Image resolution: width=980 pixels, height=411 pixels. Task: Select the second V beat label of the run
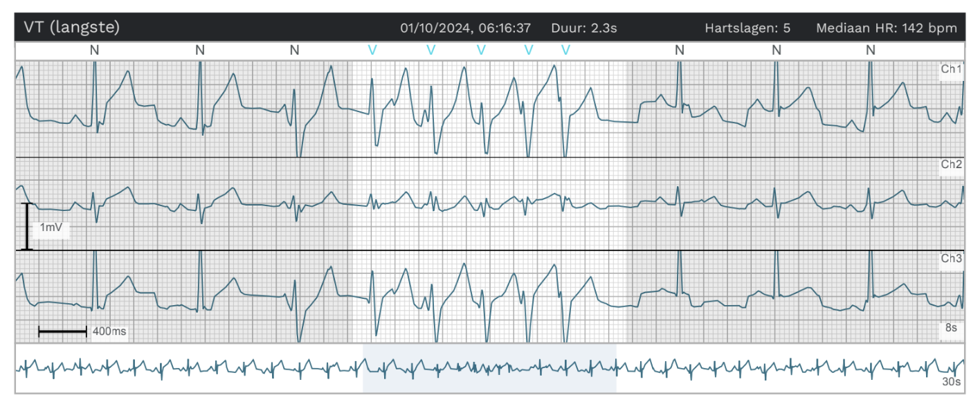pyautogui.click(x=430, y=50)
